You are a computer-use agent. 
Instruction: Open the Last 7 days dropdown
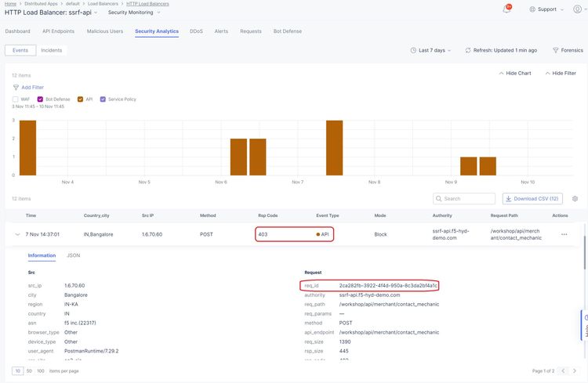(x=433, y=50)
